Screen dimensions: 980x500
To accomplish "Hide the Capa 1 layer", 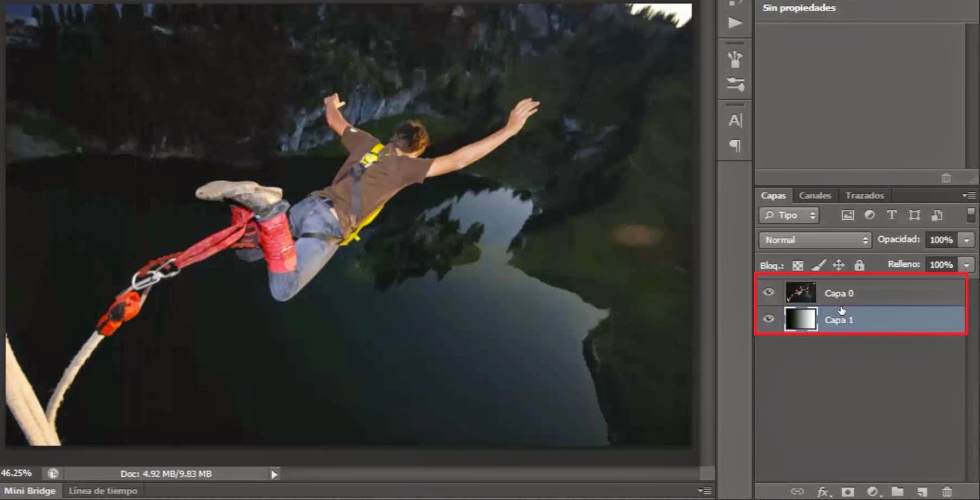I will [769, 319].
